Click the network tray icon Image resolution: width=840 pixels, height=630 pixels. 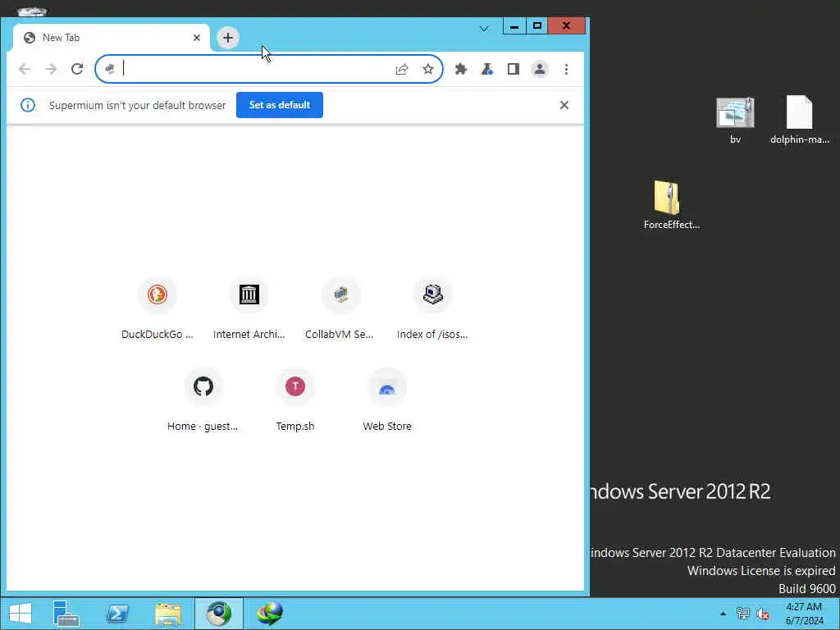click(x=742, y=614)
